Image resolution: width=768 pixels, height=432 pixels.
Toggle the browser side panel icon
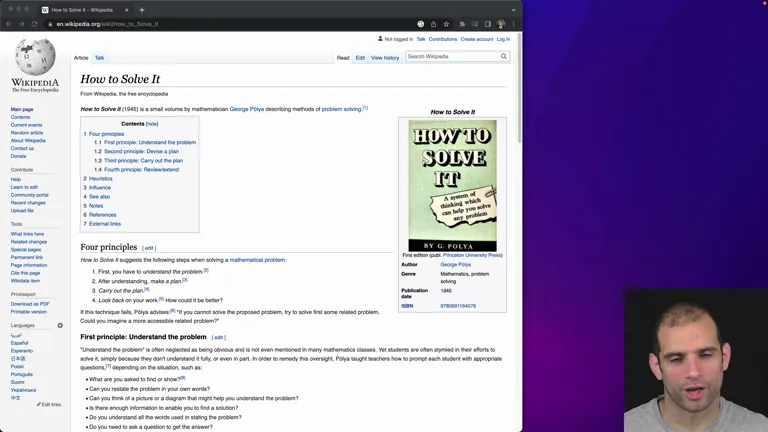488,24
